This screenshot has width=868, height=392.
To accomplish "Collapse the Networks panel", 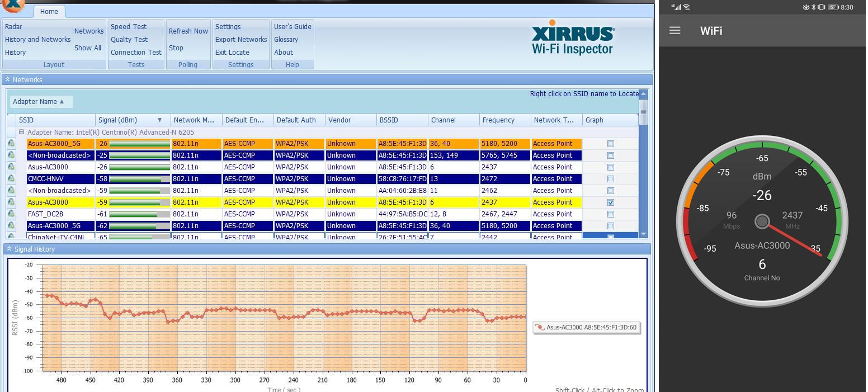I will tap(8, 79).
